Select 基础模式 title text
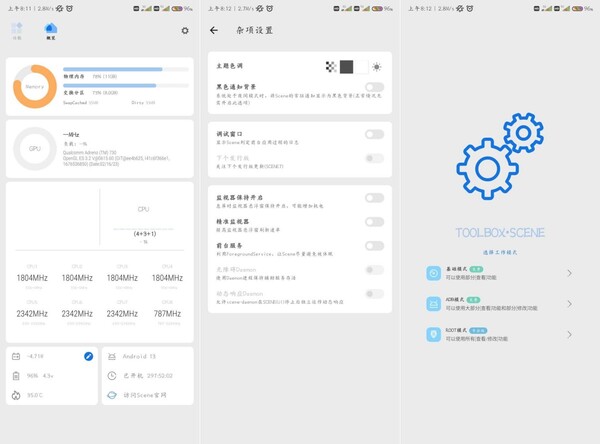Screen dimensions: 600x444 coord(456,269)
